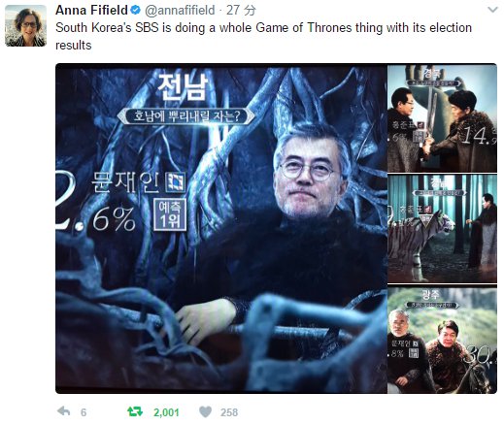Open the bottom-right 광주 image
Viewport: 504px width, 425px height.
[442, 340]
